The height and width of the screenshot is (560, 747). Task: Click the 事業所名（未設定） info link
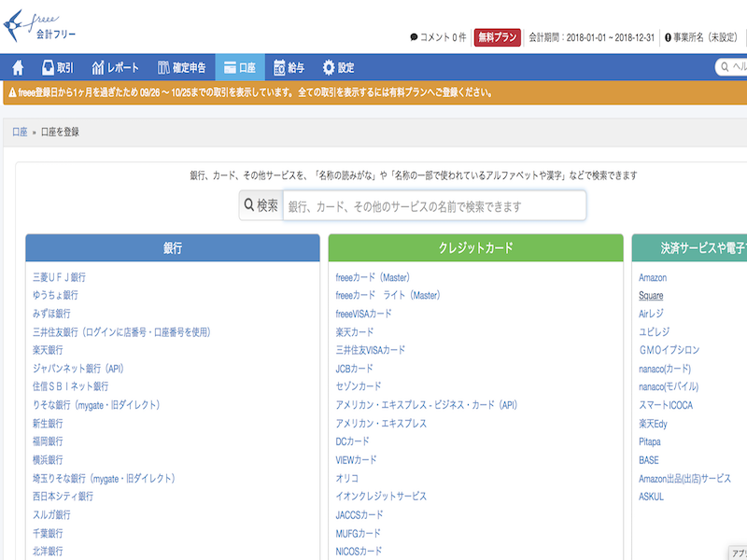701,37
